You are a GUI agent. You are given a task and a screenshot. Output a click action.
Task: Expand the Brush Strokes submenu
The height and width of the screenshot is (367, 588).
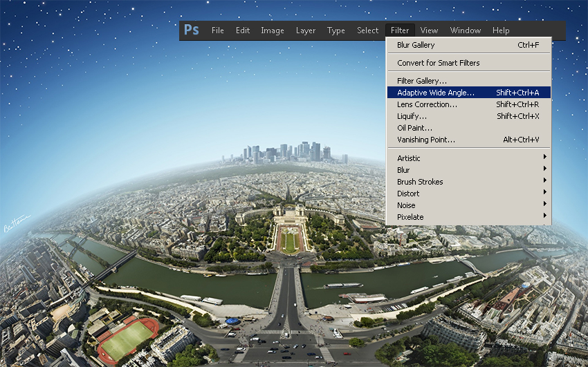(x=469, y=182)
